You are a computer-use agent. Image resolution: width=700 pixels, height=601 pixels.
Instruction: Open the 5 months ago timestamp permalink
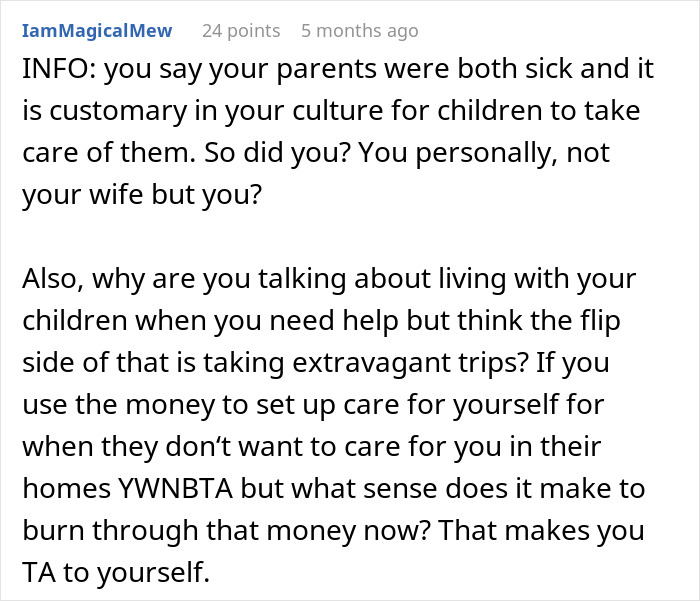(x=359, y=31)
